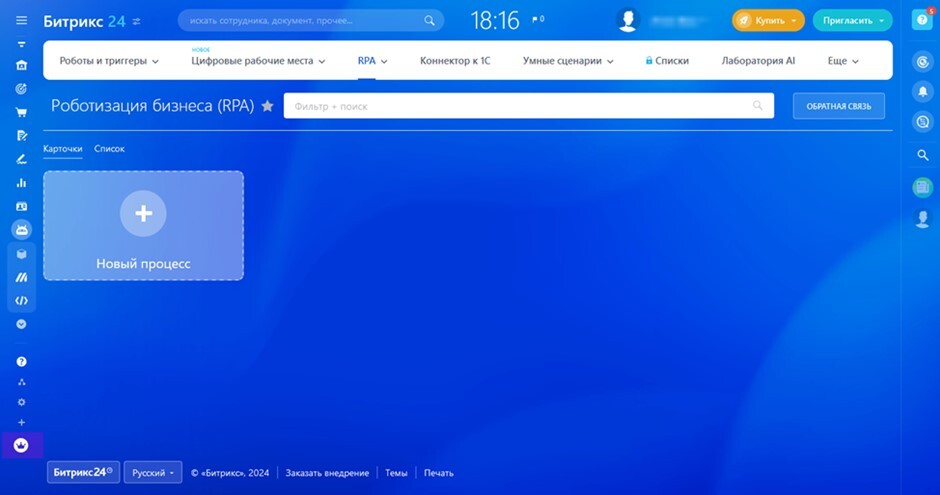Click the user avatar in header
This screenshot has width=940, height=495.
coord(628,20)
